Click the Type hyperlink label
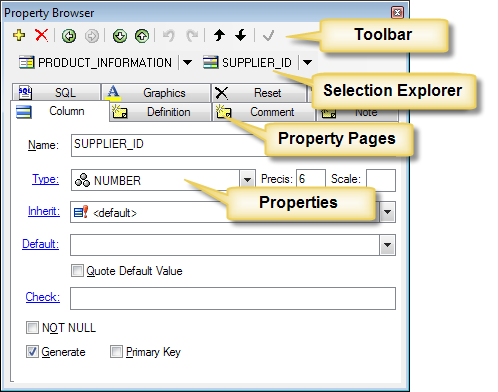 click(x=46, y=179)
